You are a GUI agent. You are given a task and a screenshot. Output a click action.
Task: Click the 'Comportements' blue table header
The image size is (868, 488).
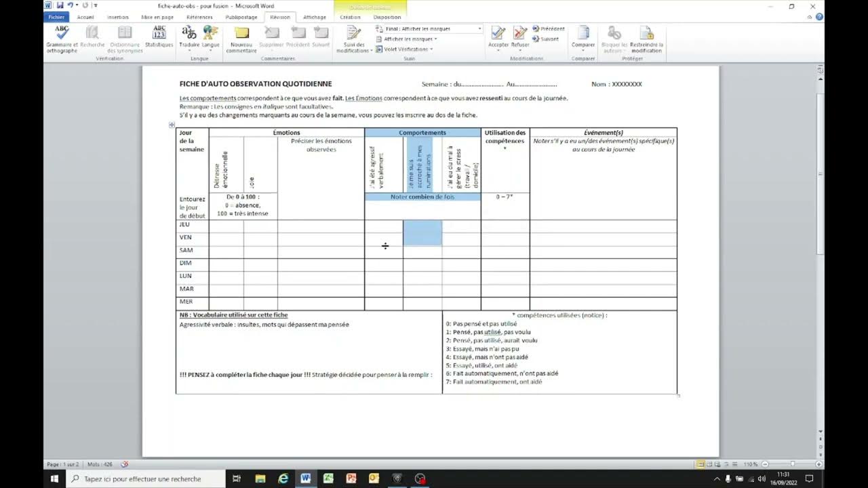click(422, 133)
